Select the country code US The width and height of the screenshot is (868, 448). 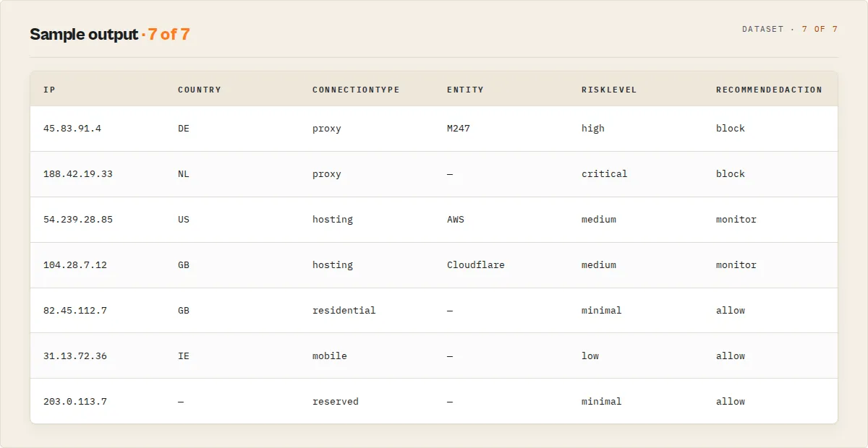184,220
